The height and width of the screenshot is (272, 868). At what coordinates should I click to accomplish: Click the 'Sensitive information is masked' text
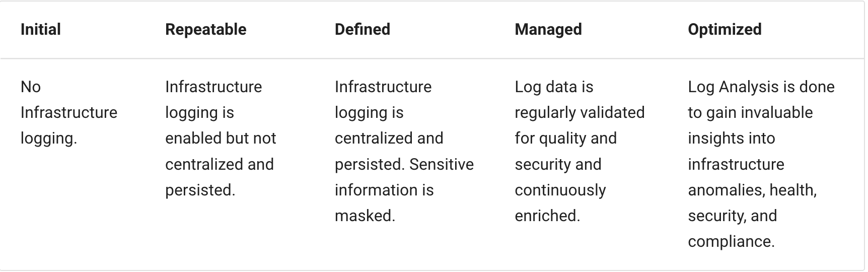click(404, 190)
